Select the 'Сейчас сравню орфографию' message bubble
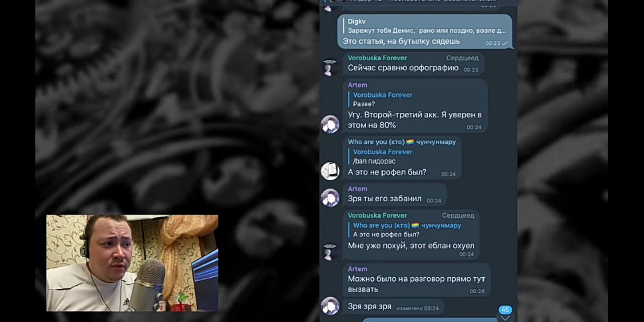 [x=413, y=64]
